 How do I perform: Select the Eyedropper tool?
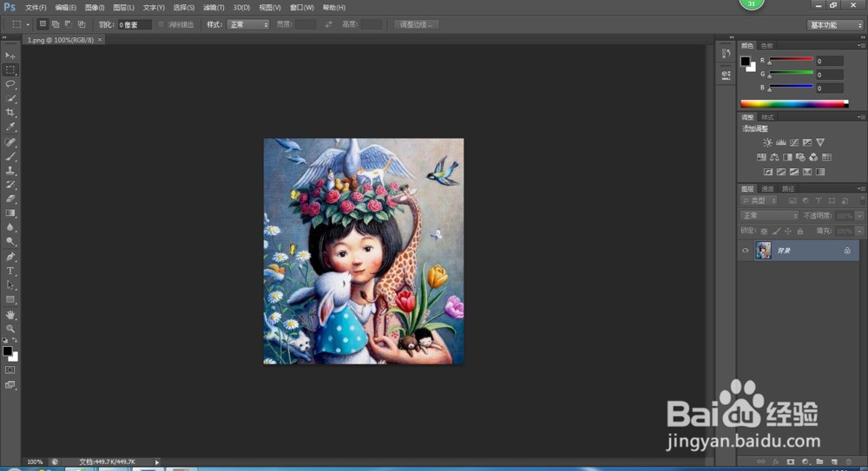(10, 127)
